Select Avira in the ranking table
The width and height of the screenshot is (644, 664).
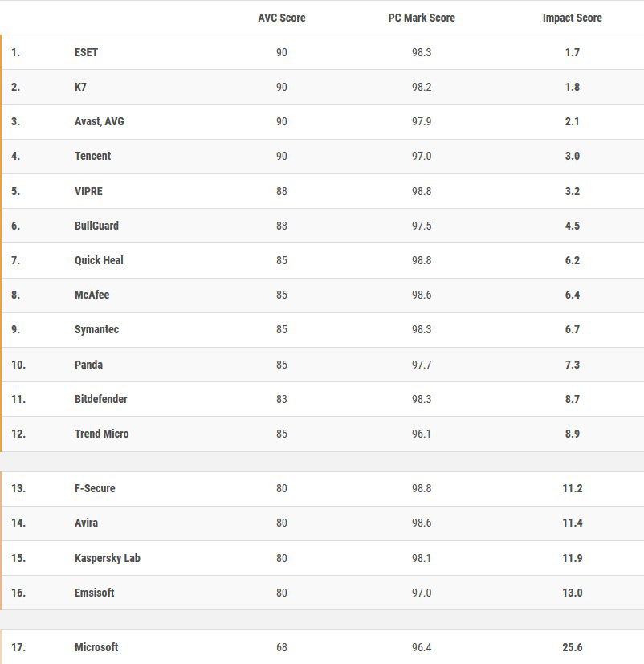86,523
